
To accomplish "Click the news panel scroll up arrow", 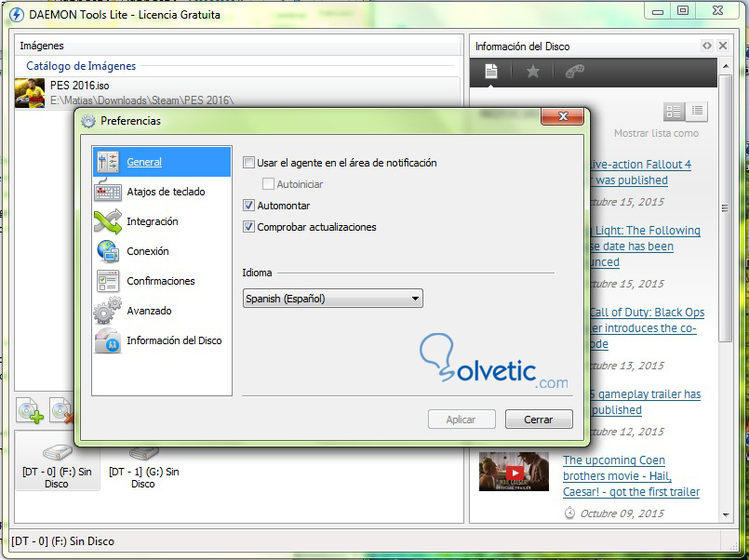I will tap(726, 66).
